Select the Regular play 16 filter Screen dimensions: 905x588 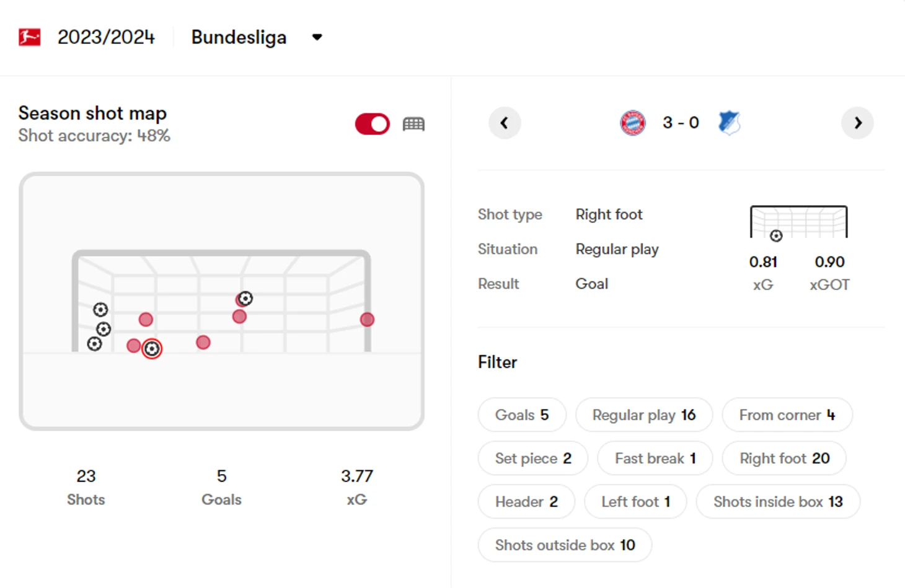pyautogui.click(x=643, y=415)
